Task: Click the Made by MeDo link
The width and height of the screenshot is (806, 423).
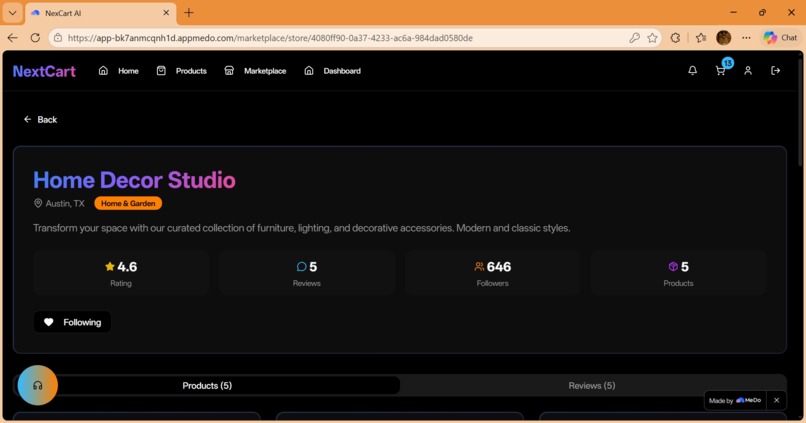Action: coord(735,400)
